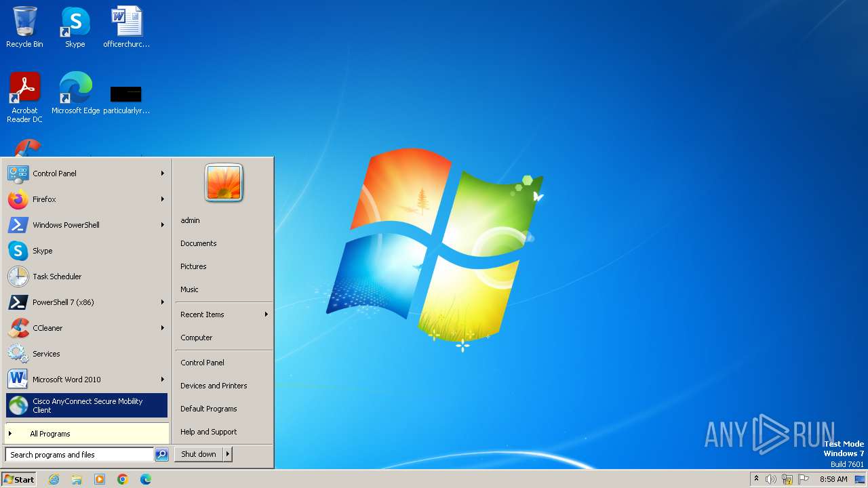Select the officerchurc Word document icon
The image size is (868, 488).
tap(126, 27)
